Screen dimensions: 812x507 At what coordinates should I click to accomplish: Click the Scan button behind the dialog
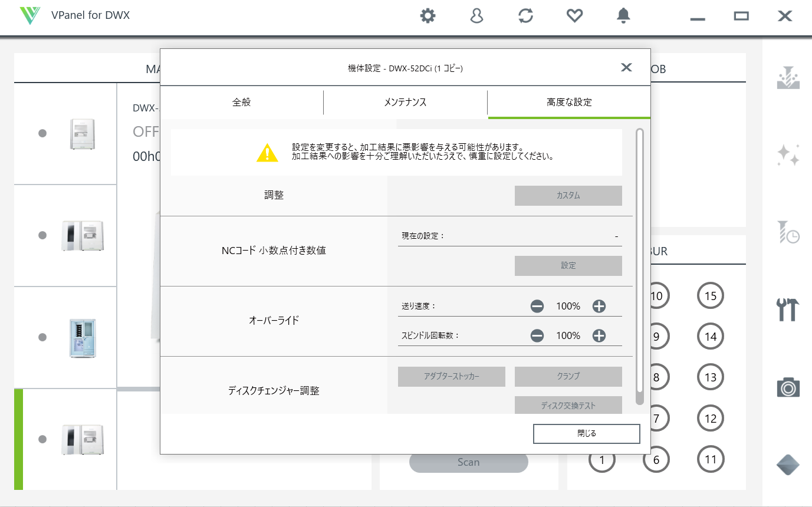(468, 463)
